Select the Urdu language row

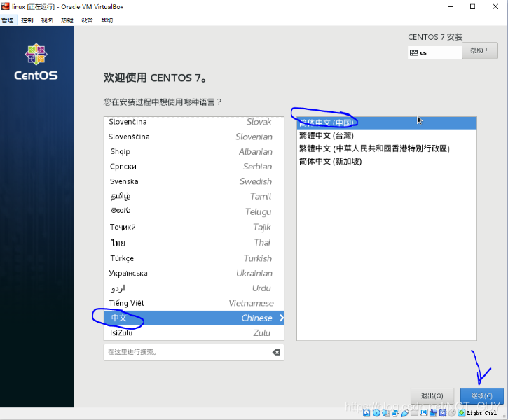click(193, 288)
